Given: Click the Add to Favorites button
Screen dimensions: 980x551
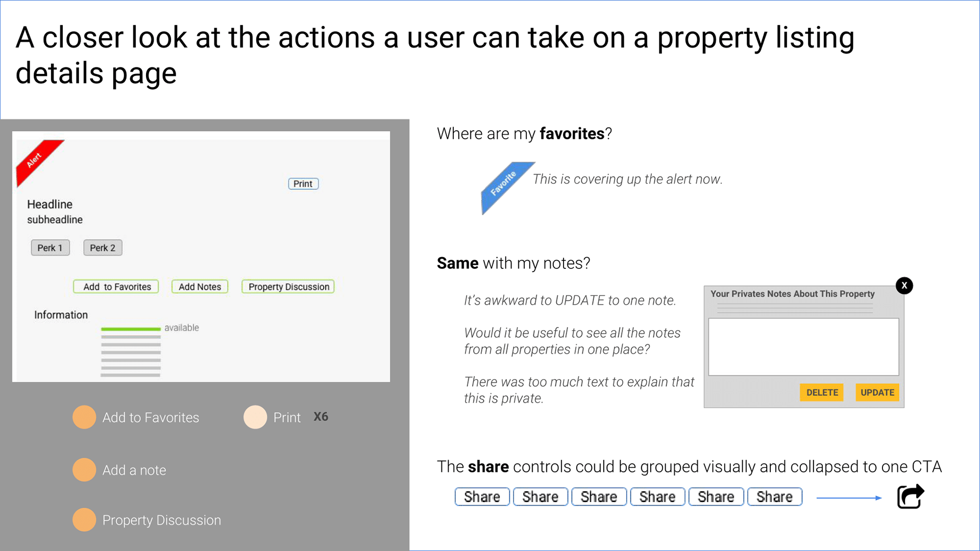Looking at the screenshot, I should pyautogui.click(x=116, y=287).
